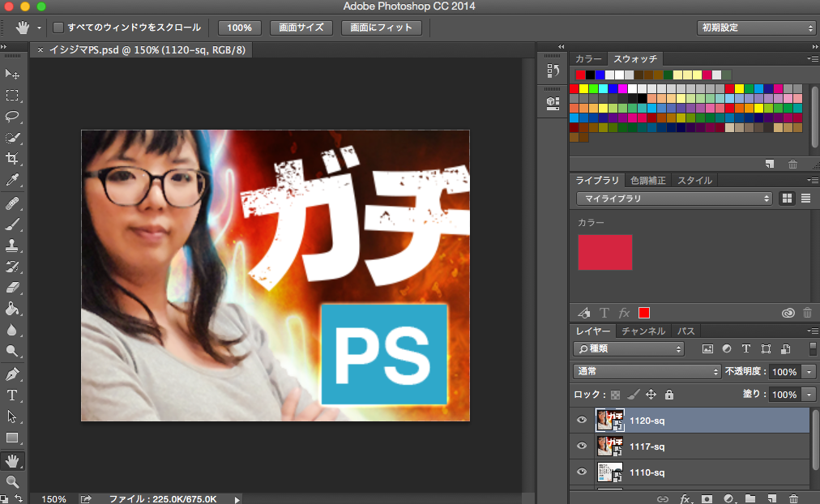820x504 pixels.
Task: Open the 初期設定 workspace dropdown
Action: click(755, 28)
